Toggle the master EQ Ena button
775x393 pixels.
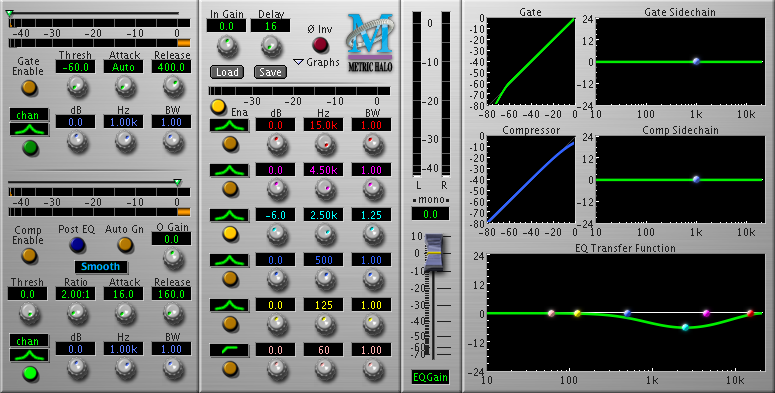[x=218, y=106]
